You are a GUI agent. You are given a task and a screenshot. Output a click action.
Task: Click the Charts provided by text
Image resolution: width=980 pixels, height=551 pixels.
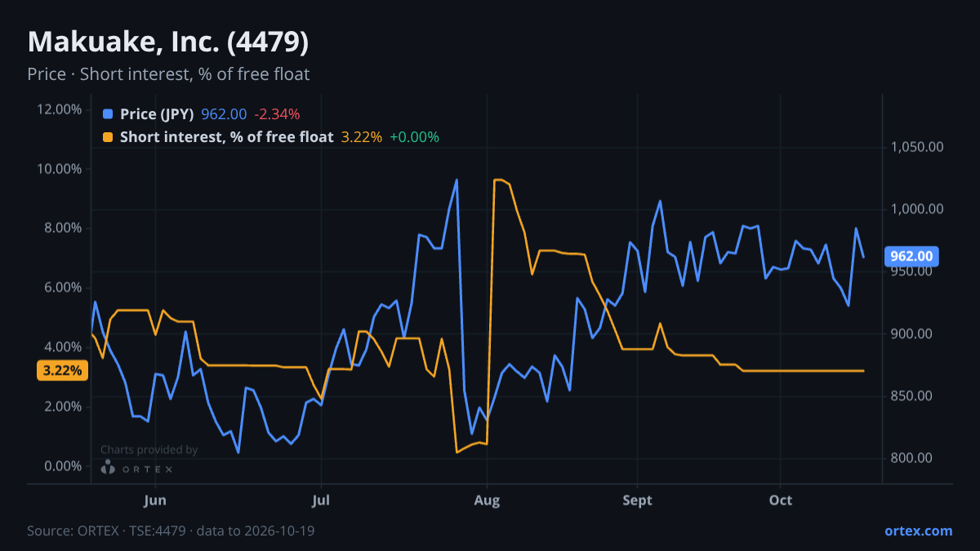(x=149, y=450)
